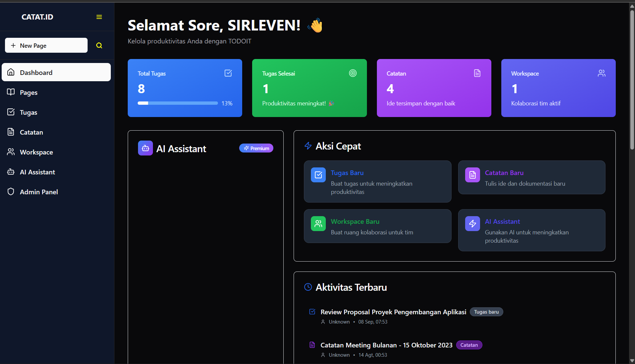The height and width of the screenshot is (364, 635).
Task: Click the robot icon beside AI Assistant heading
Action: click(145, 148)
